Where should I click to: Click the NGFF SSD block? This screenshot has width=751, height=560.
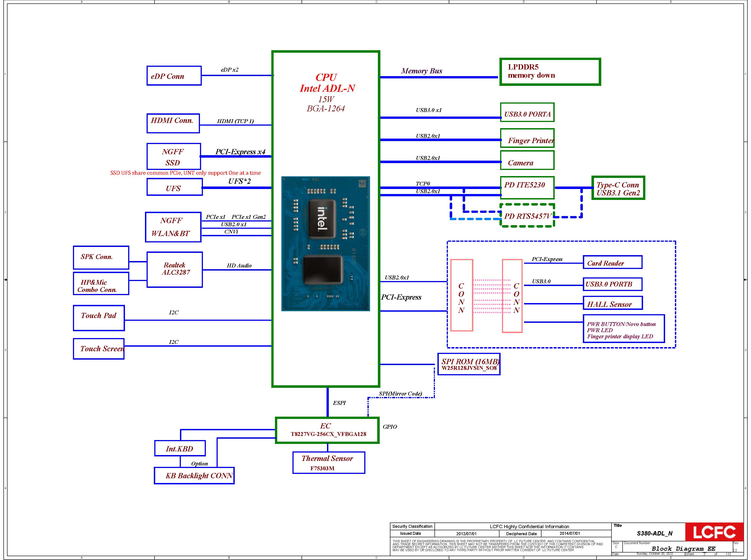(x=174, y=157)
